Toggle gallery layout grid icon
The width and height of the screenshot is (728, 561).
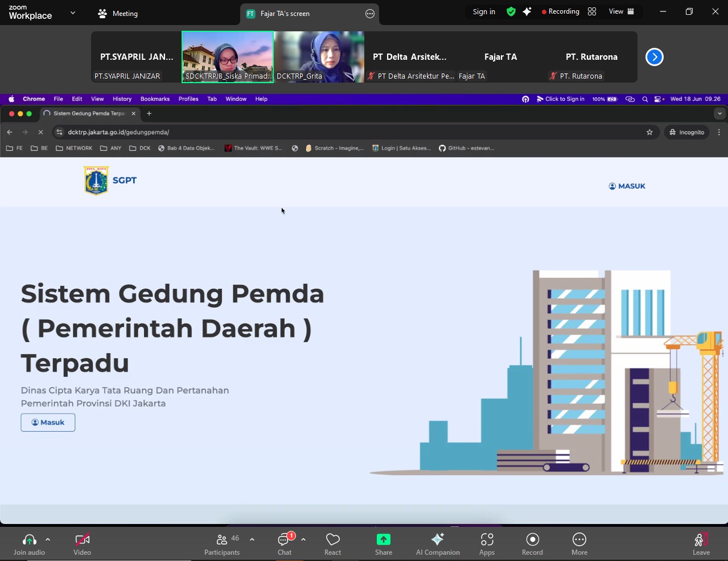[x=592, y=11]
